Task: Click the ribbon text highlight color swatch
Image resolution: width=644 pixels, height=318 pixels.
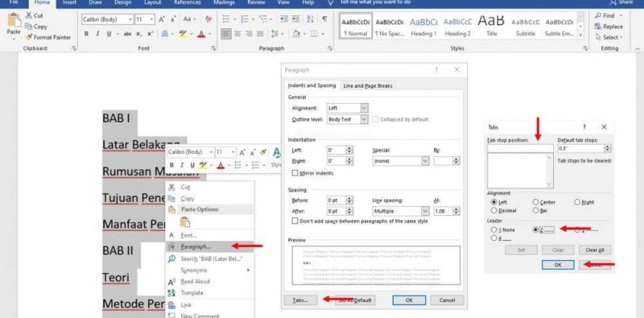Action: [183, 34]
